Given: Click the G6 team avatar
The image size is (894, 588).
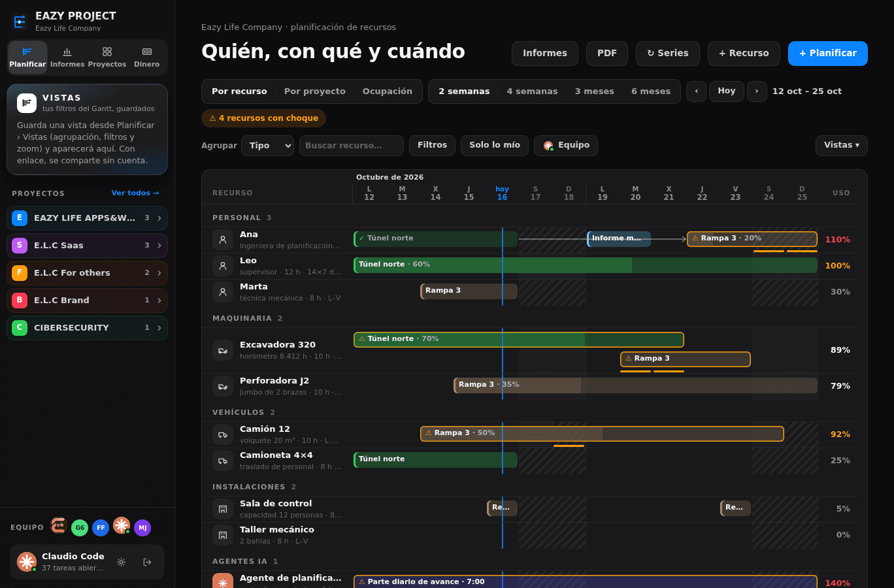Looking at the screenshot, I should tap(80, 528).
